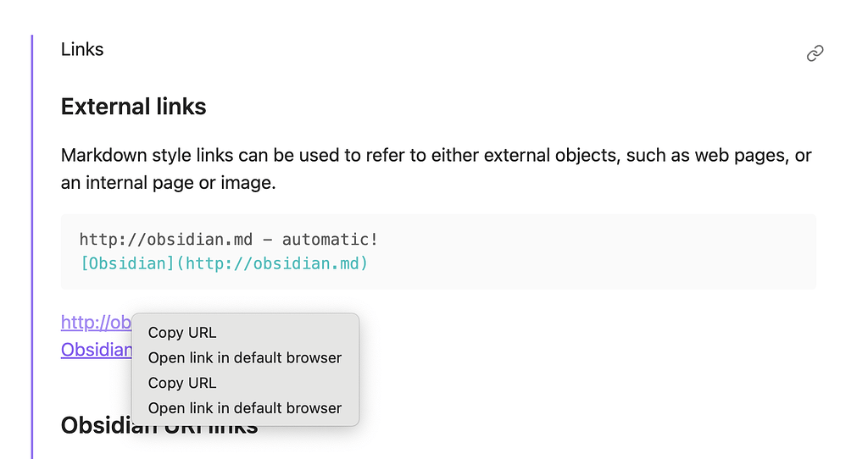
Task: Select the lower Copy URL menu entry
Action: coord(182,383)
